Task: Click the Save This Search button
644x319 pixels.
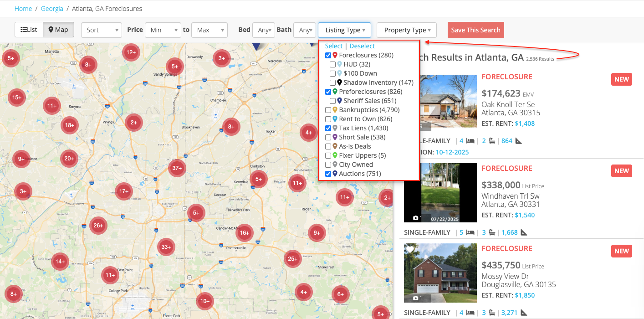Action: pos(475,30)
